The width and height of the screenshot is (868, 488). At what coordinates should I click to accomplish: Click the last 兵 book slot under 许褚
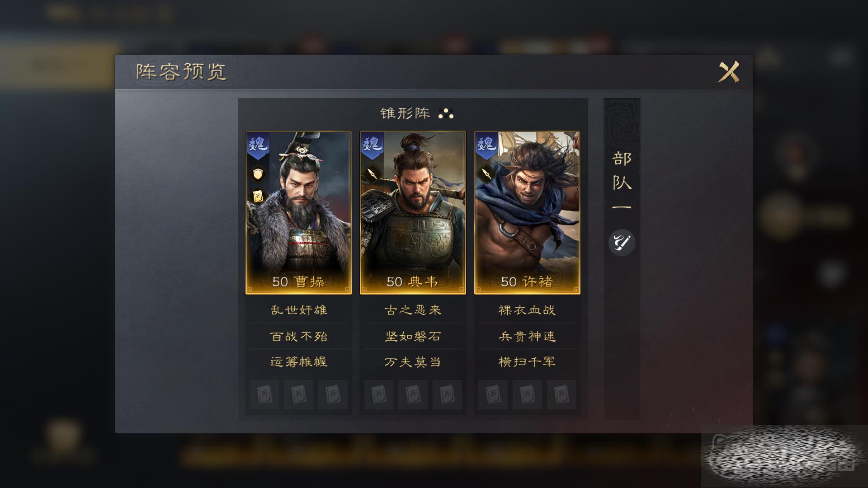561,394
